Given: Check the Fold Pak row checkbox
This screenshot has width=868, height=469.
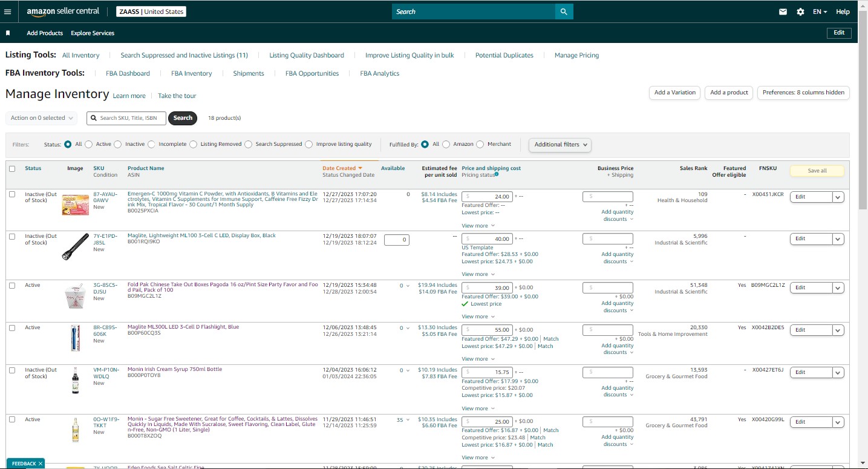Looking at the screenshot, I should pyautogui.click(x=12, y=286).
